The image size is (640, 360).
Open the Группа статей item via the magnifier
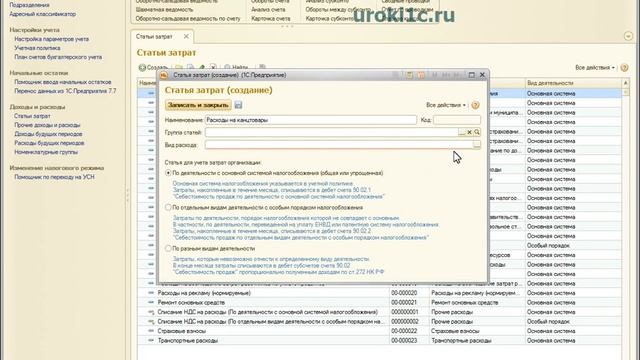point(477,132)
